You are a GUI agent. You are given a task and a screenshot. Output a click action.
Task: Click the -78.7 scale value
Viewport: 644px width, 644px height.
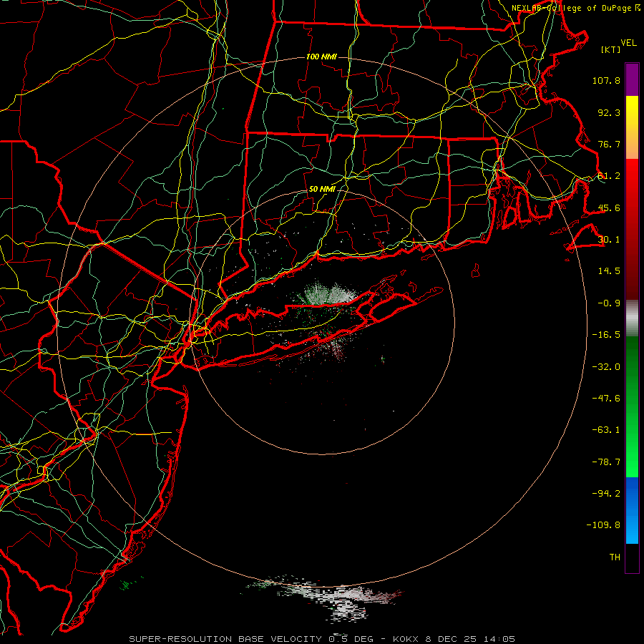pyautogui.click(x=606, y=462)
